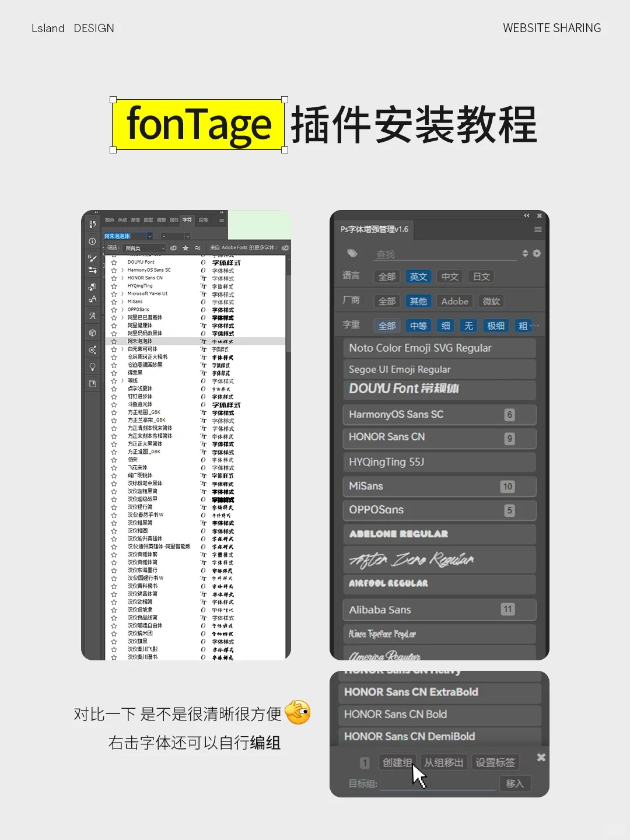This screenshot has height=840, width=630.
Task: Open the settings gear in the font manager plugin
Action: pyautogui.click(x=537, y=254)
